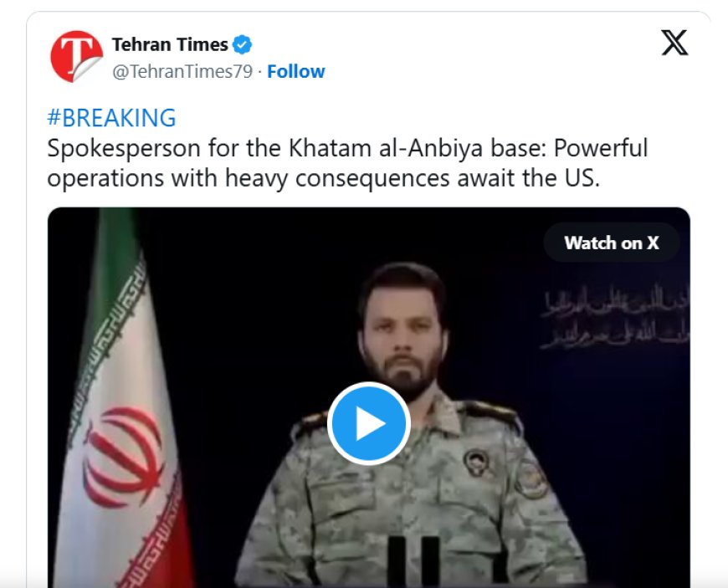The width and height of the screenshot is (728, 588).
Task: Open the X logo in card corner
Action: [x=674, y=43]
